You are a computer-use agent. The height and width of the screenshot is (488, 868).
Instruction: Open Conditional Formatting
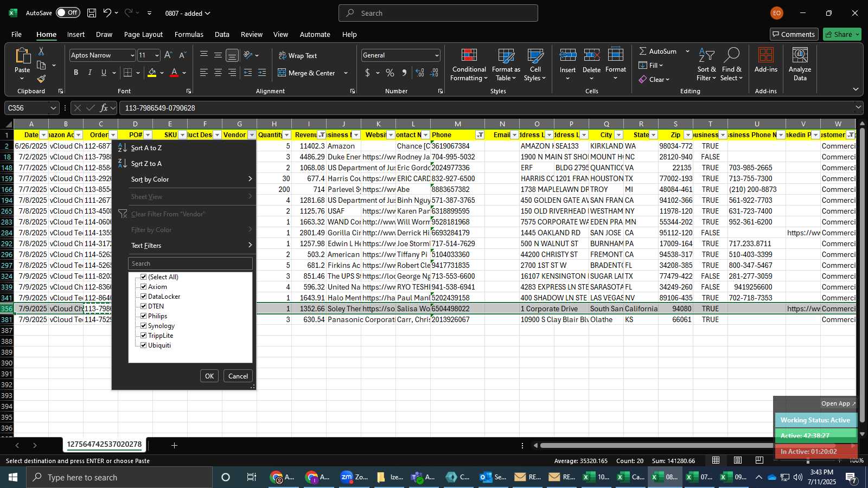(469, 65)
